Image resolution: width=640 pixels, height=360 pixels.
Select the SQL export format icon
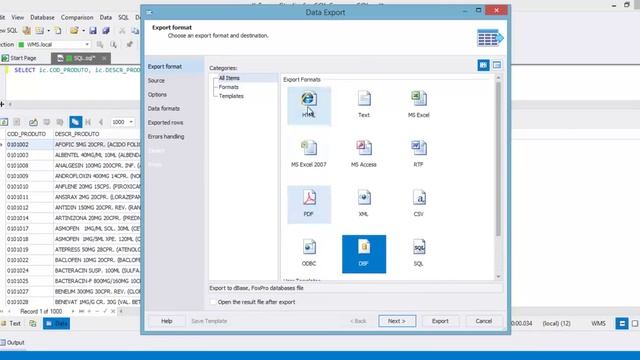coord(418,254)
